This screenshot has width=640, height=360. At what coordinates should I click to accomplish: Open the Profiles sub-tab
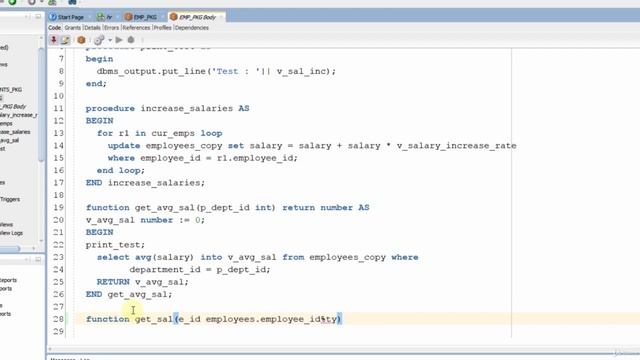162,28
